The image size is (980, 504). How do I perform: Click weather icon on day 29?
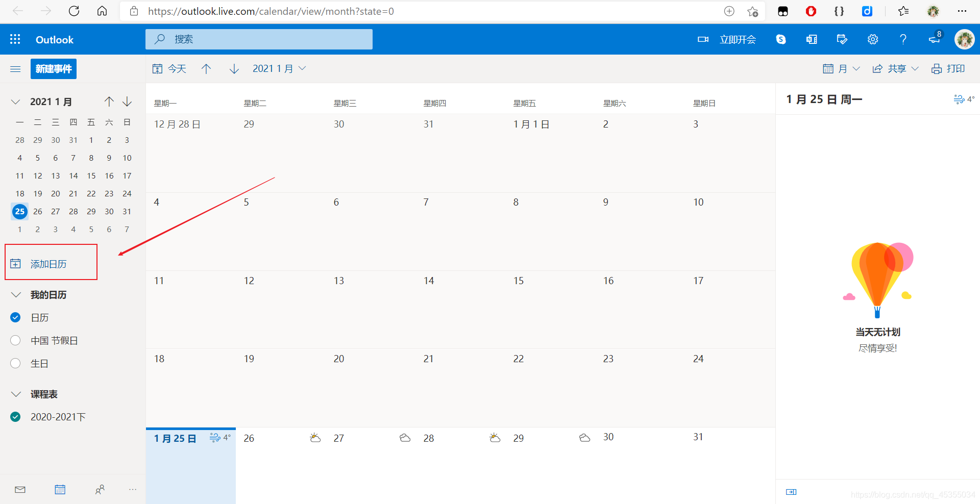(x=585, y=438)
